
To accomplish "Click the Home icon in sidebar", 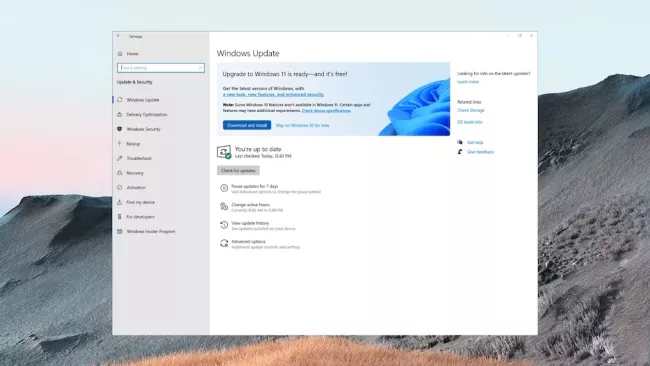I will 120,53.
